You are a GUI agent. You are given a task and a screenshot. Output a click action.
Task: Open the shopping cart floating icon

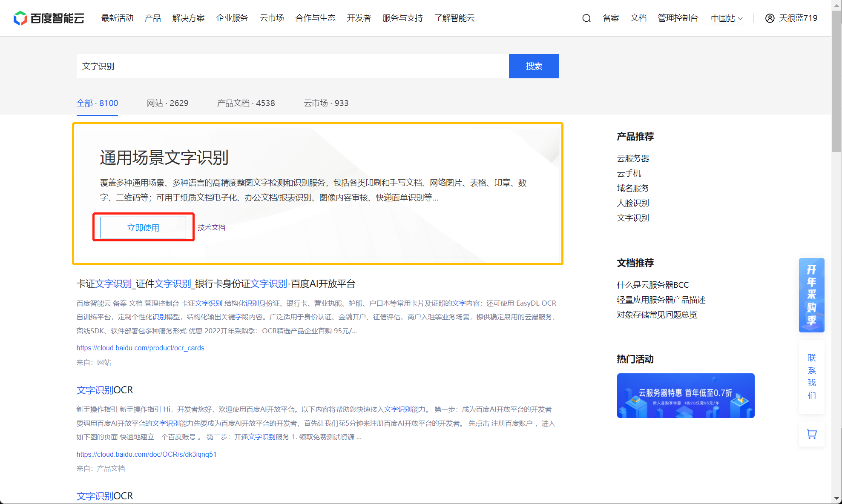[x=812, y=434]
